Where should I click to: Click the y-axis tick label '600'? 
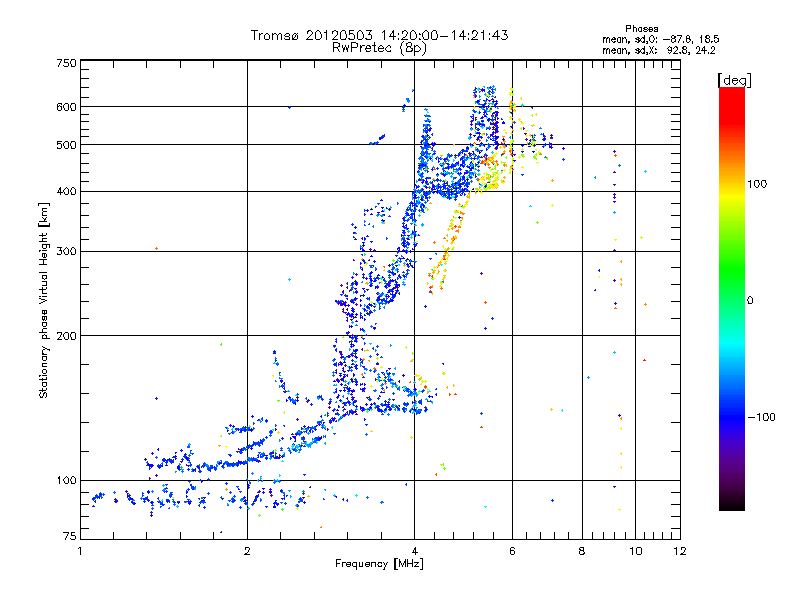click(x=66, y=107)
